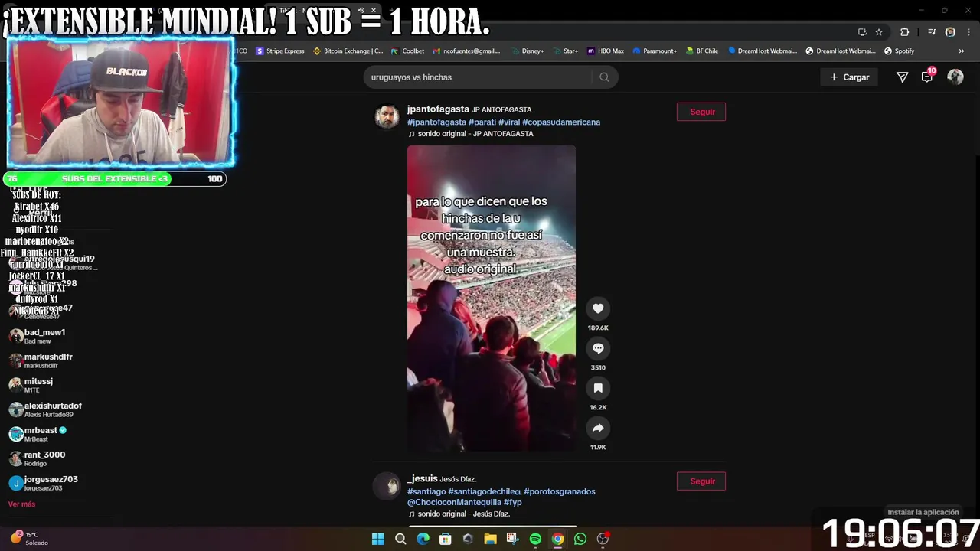The width and height of the screenshot is (980, 551).
Task: Open the Disney+ bookmark
Action: click(x=527, y=51)
